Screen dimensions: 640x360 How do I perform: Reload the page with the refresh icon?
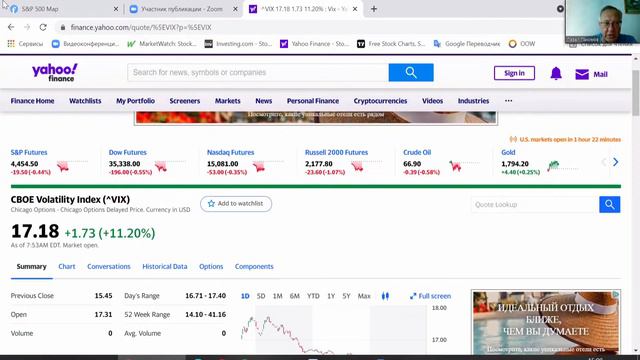pyautogui.click(x=43, y=27)
